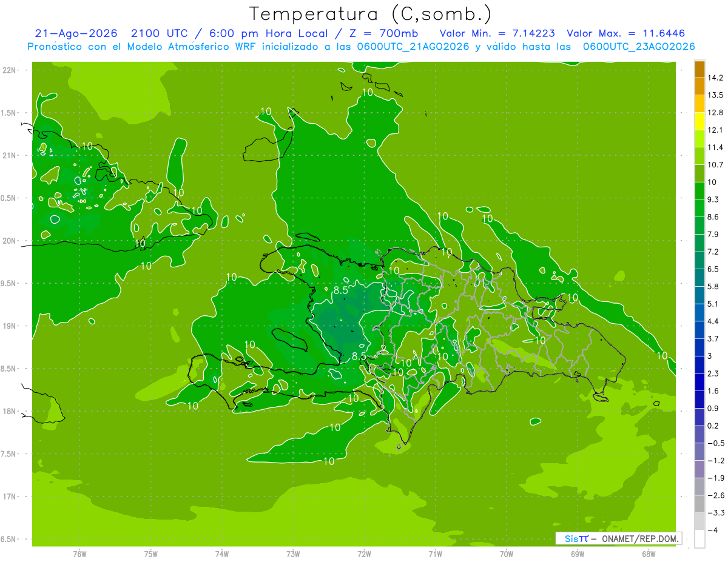Click legend value '1.6'
Image resolution: width=728 pixels, height=562 pixels.
(713, 390)
